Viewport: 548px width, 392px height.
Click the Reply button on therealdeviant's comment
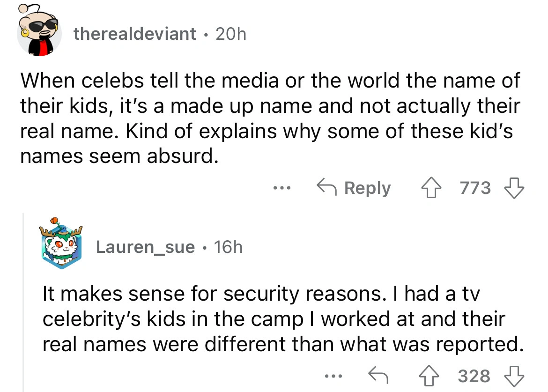[368, 188]
